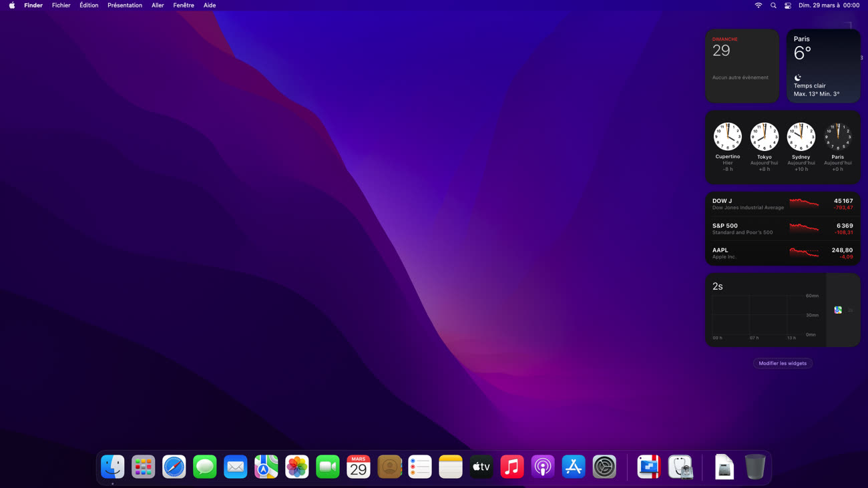Open the Apple menu

pyautogui.click(x=12, y=5)
